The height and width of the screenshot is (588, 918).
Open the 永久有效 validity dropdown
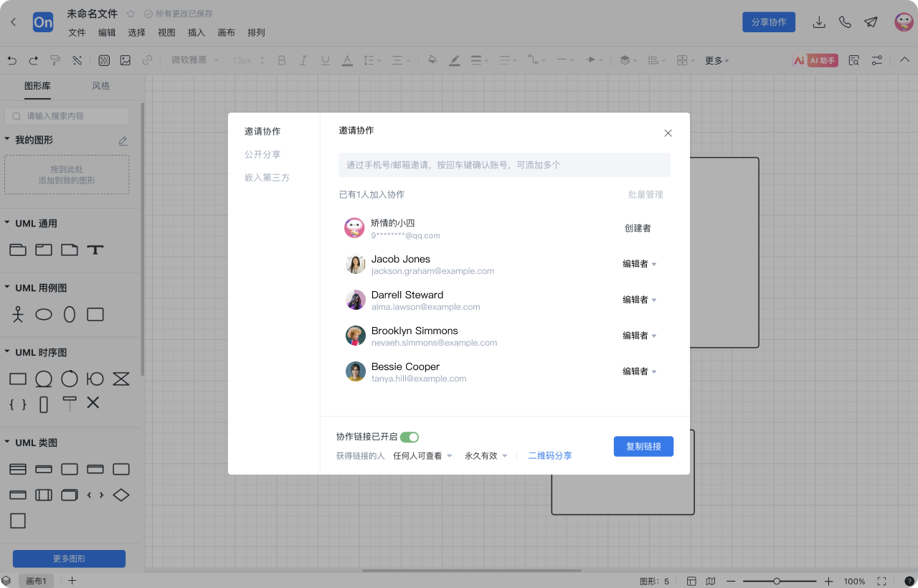[x=486, y=455]
